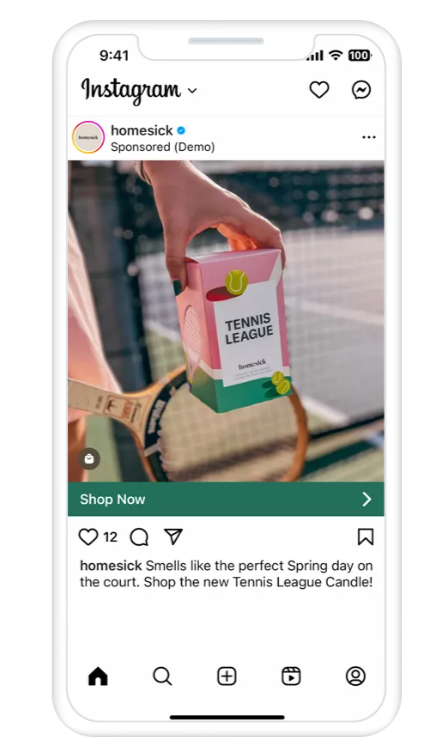This screenshot has height=742, width=432.
Task: Like the post with heart icon
Action: (88, 537)
